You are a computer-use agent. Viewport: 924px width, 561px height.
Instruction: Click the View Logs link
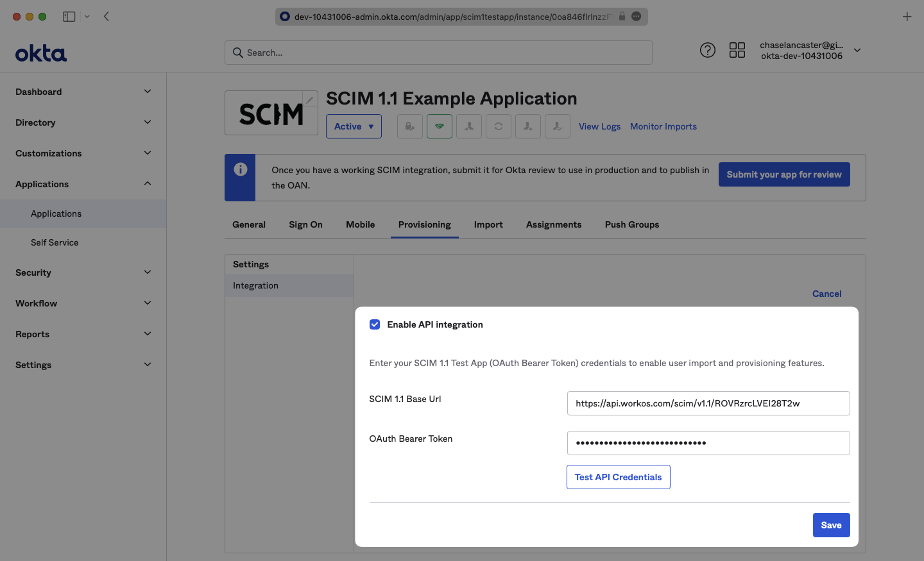coord(599,126)
